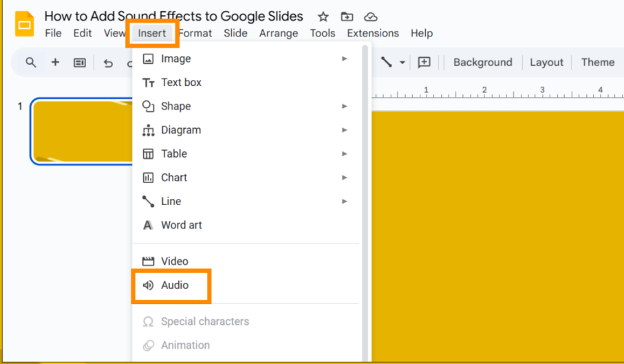Expand the Image submenu
The height and width of the screenshot is (364, 624).
tap(344, 59)
